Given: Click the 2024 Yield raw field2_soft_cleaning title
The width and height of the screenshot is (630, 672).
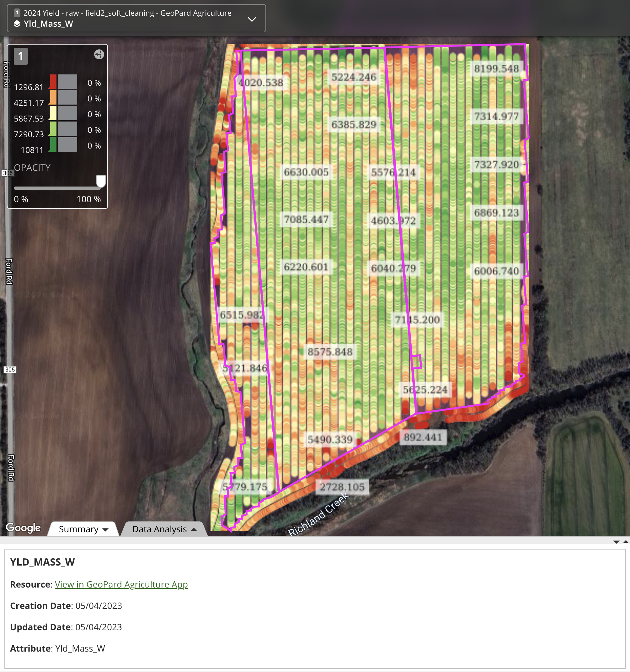Looking at the screenshot, I should [x=127, y=13].
